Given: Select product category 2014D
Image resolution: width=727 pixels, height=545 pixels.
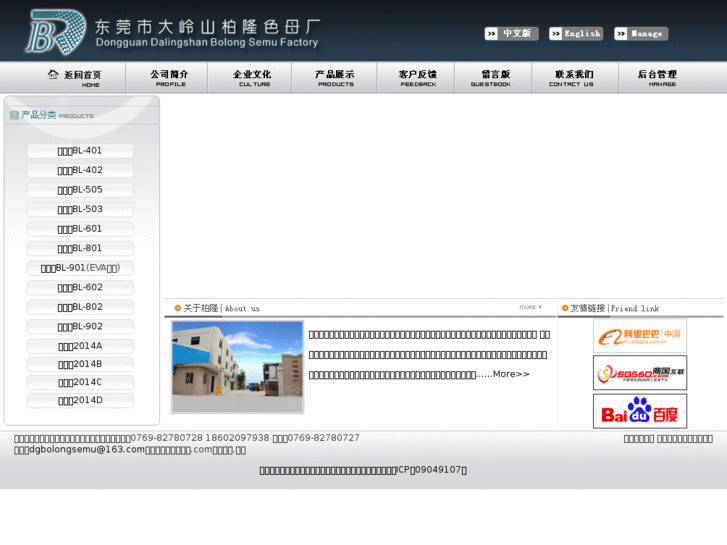Looking at the screenshot, I should point(80,400).
